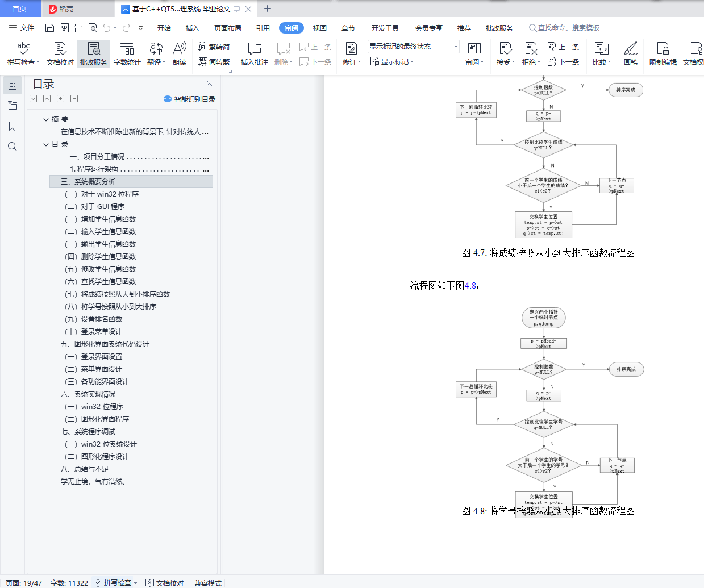Collapse the 摘 要 outline node
704x588 pixels.
(x=46, y=119)
